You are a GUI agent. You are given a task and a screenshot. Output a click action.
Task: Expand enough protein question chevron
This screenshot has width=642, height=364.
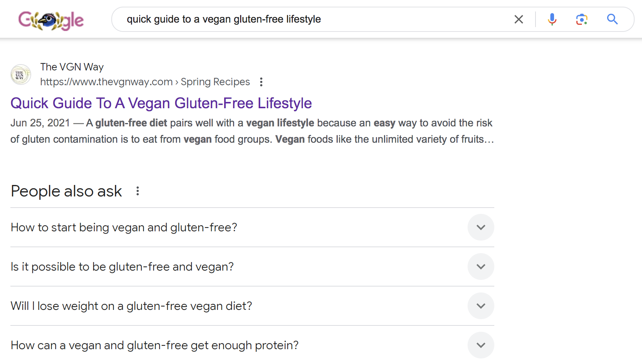pos(481,345)
